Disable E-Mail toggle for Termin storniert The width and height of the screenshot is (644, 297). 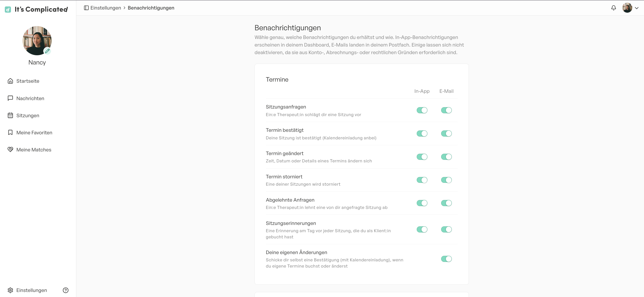click(446, 180)
